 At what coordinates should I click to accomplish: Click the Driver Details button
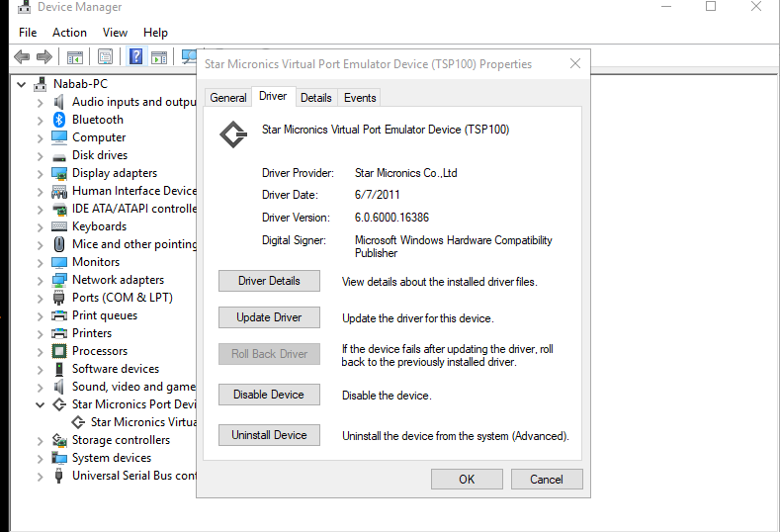(269, 281)
